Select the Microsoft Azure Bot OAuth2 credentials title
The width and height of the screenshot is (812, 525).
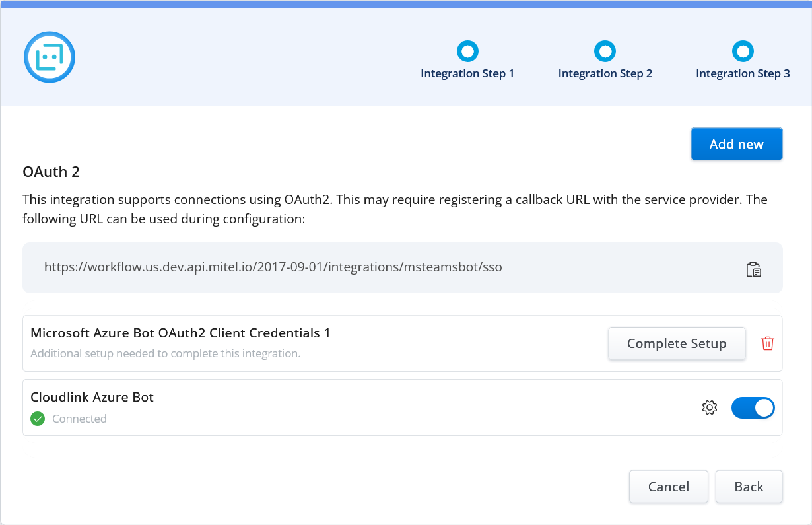[180, 333]
